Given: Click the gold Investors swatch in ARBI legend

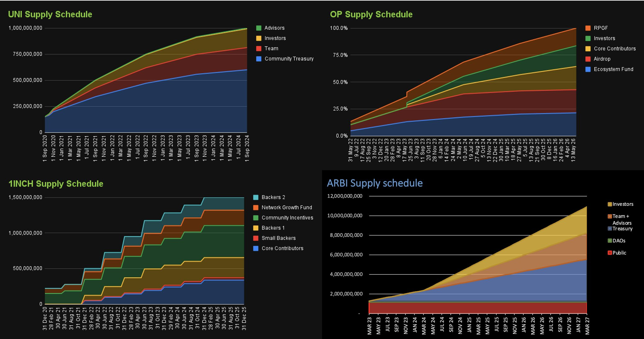Looking at the screenshot, I should [x=610, y=204].
